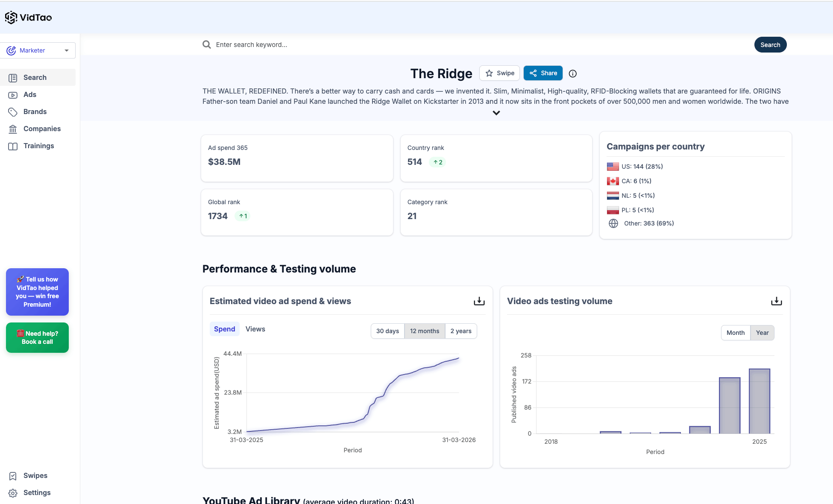Switch chart to Views tab
The width and height of the screenshot is (833, 504).
click(x=255, y=329)
